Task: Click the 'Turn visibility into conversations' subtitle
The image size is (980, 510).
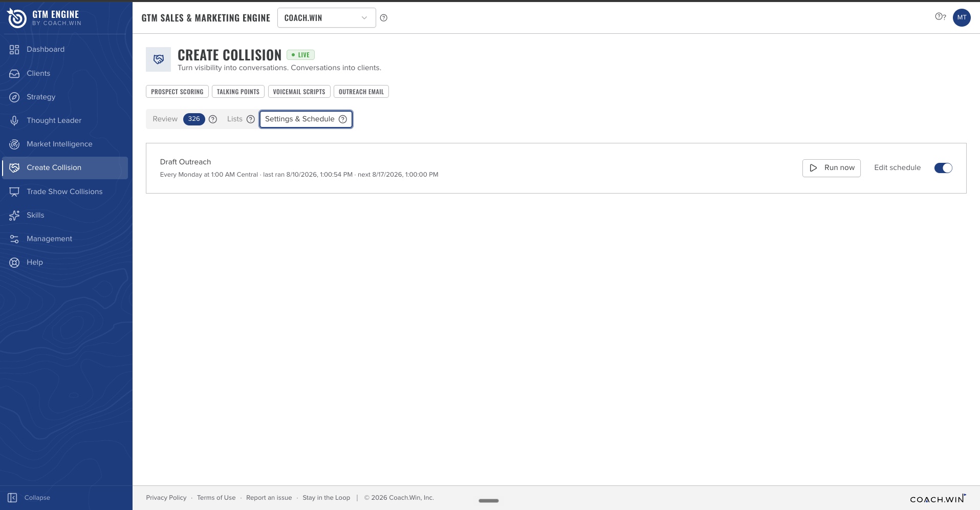Action: tap(279, 68)
